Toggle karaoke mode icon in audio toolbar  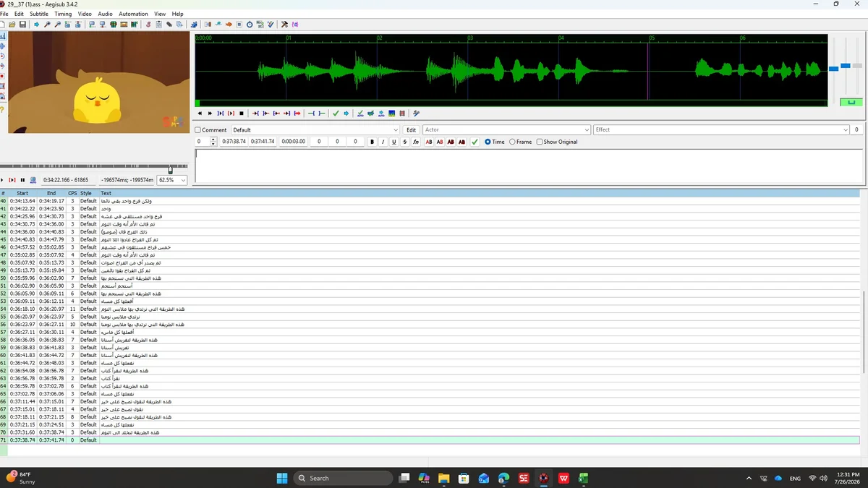pyautogui.click(x=416, y=114)
